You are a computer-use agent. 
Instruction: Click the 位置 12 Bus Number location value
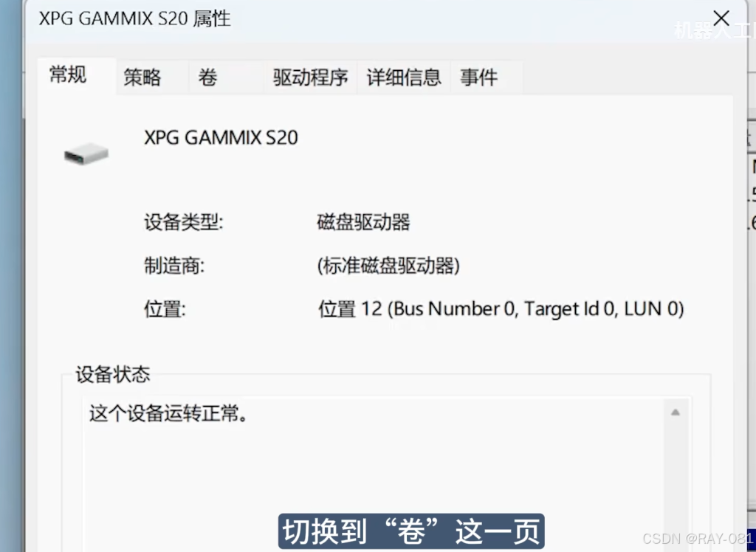pyautogui.click(x=501, y=309)
